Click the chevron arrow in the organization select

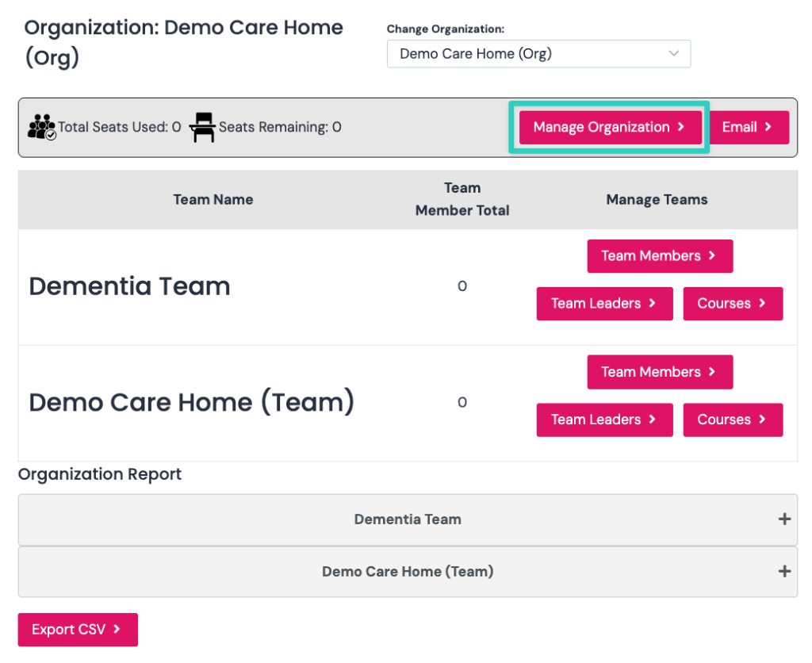674,53
